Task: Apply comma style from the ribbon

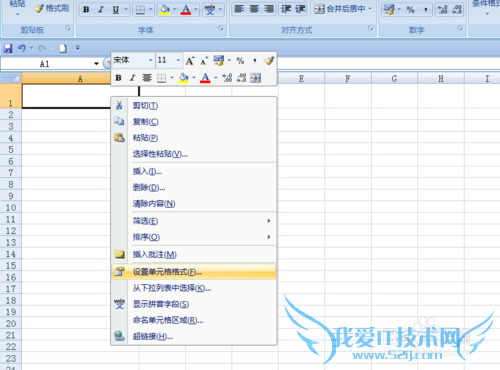Action: click(426, 10)
